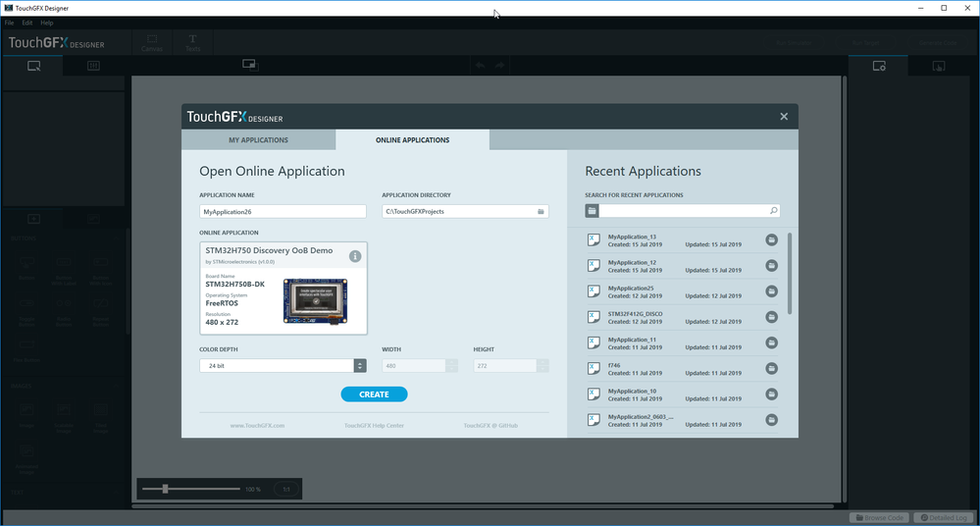Click the MyApplication_12 file icon
The height and width of the screenshot is (526, 980).
(x=593, y=266)
